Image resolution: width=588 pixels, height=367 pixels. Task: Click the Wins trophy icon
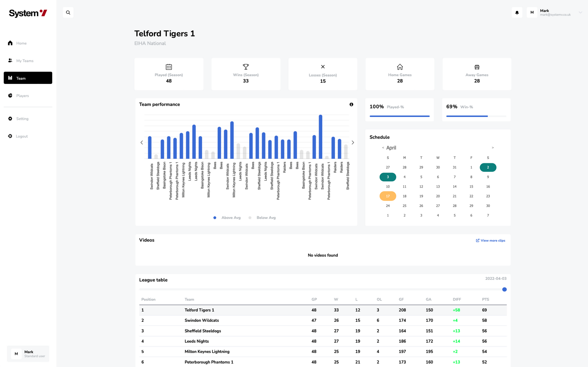coord(246,67)
